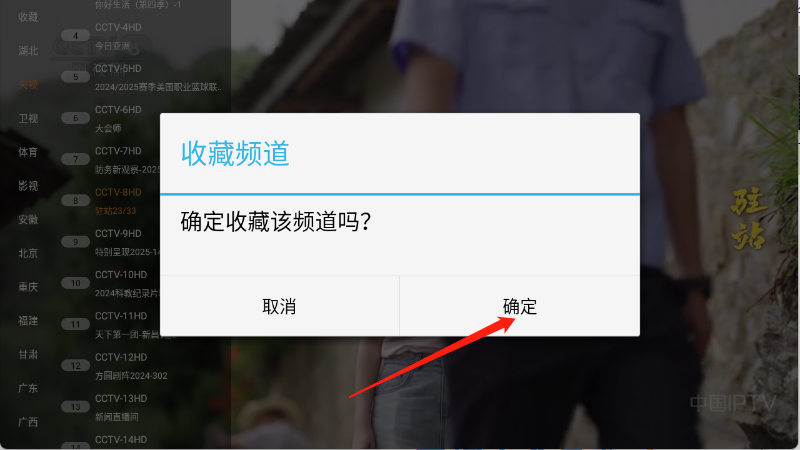The height and width of the screenshot is (450, 800).
Task: Confirm favoriting with the 确定 button
Action: point(519,306)
